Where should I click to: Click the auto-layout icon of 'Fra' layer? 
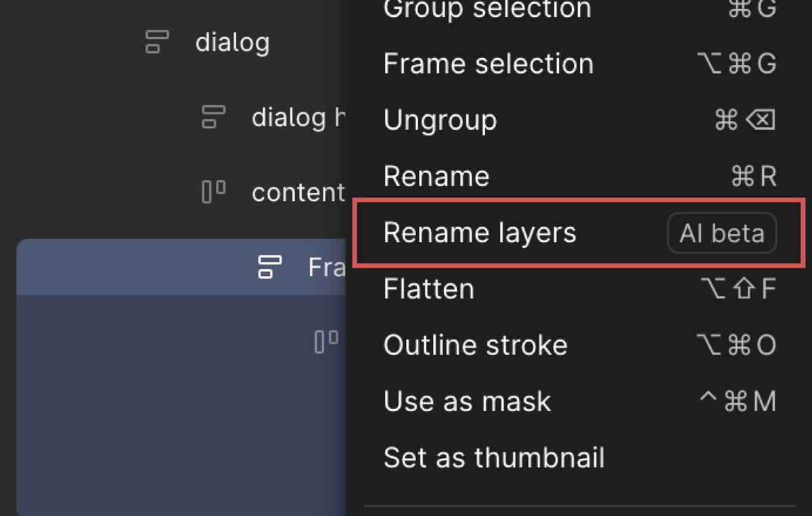tap(270, 266)
